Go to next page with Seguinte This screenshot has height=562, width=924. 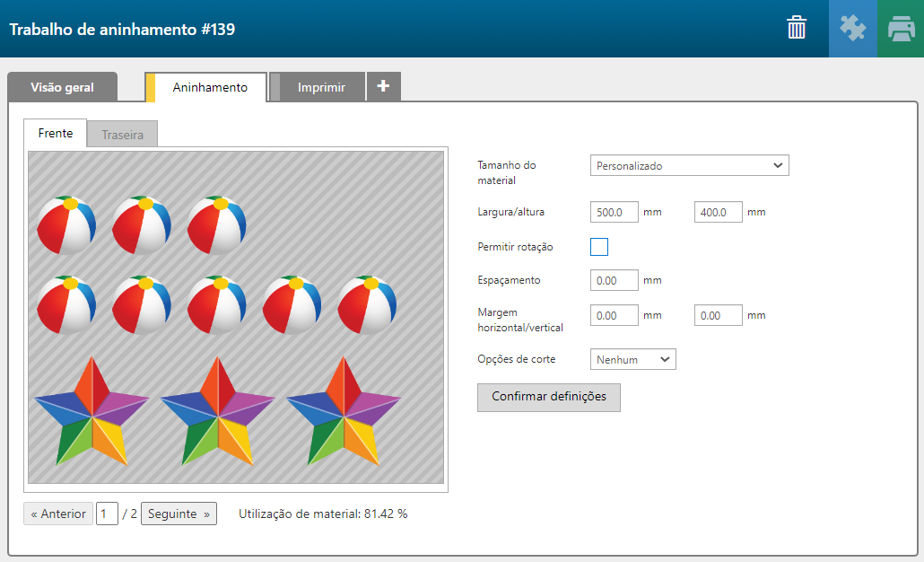pos(179,514)
